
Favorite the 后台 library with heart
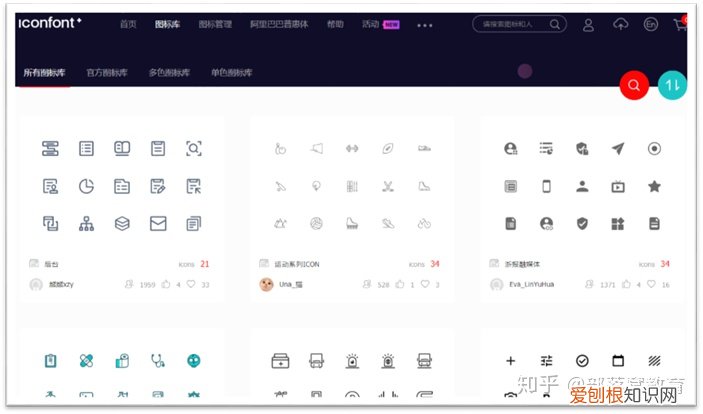tap(191, 284)
